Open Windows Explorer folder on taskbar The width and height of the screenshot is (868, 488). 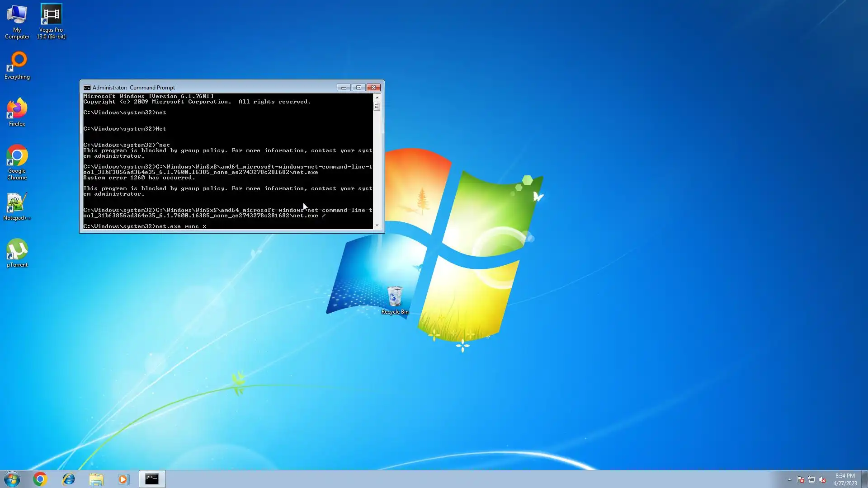tap(96, 479)
